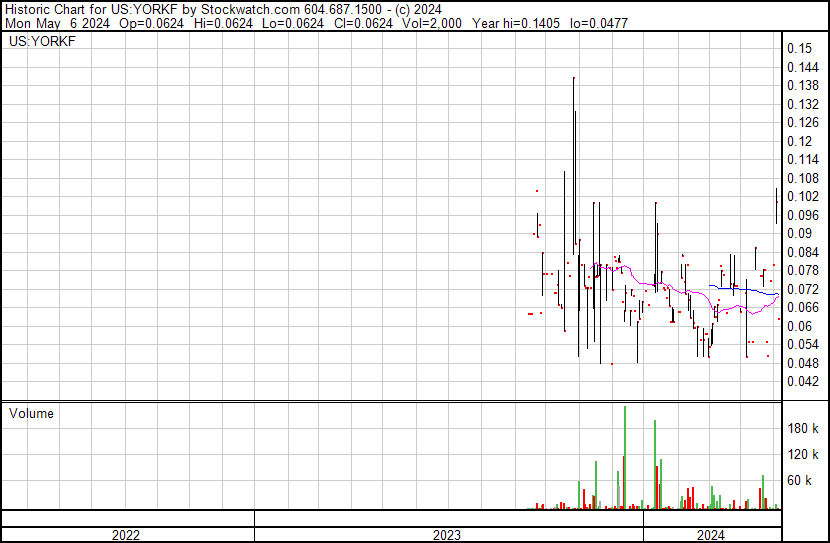Select the 2023 year label on timeline
This screenshot has height=543, width=830.
tap(447, 535)
